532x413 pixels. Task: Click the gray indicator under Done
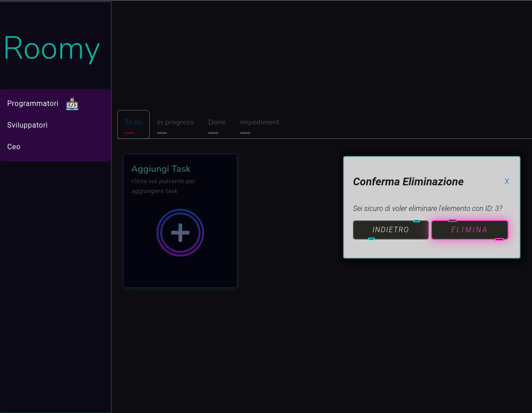213,133
